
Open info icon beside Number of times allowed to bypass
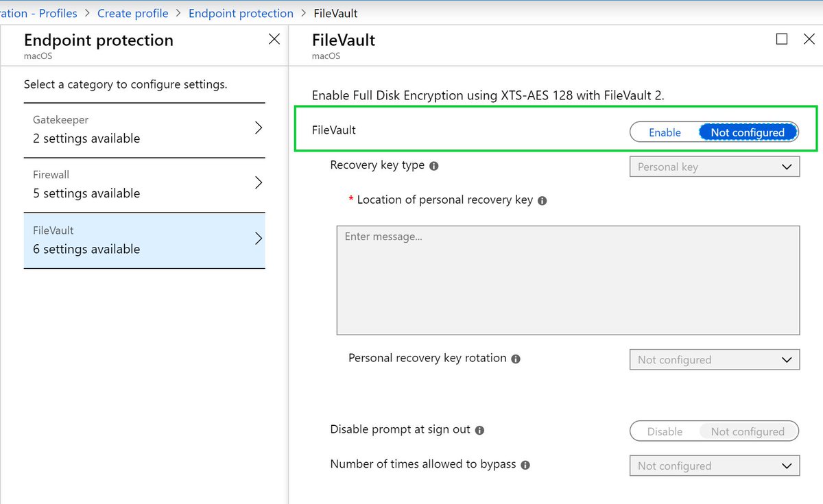[525, 465]
